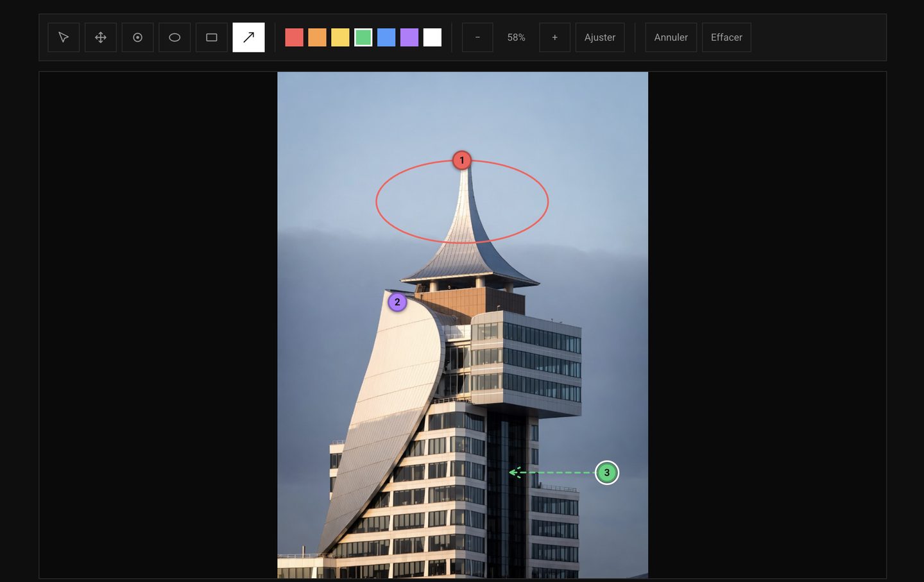
Task: Choose the green color swatch
Action: click(363, 37)
